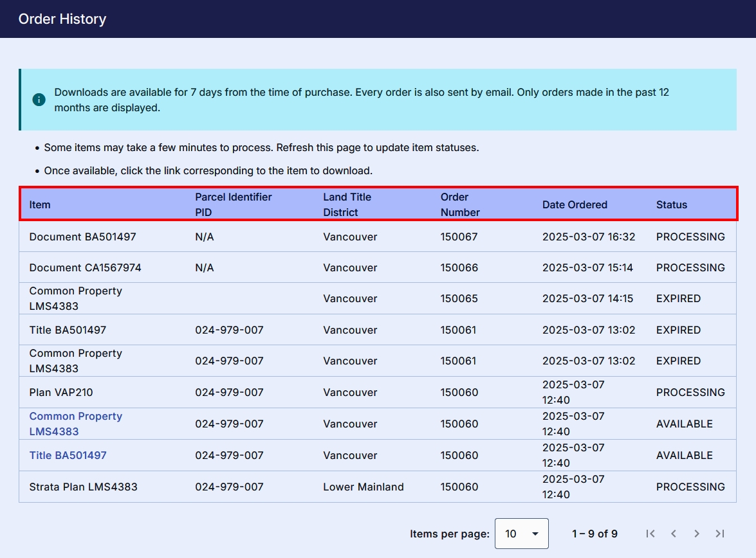Click expired Title BA501497 item text
The height and width of the screenshot is (558, 756).
click(68, 330)
